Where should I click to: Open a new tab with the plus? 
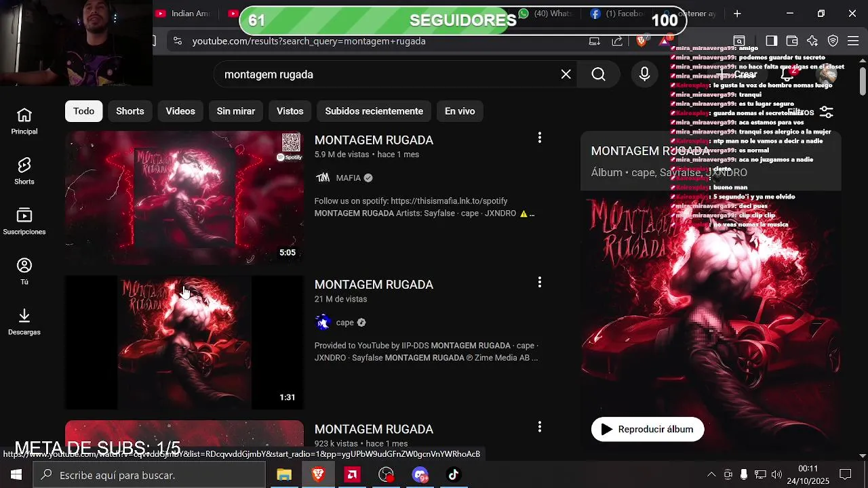(x=737, y=14)
